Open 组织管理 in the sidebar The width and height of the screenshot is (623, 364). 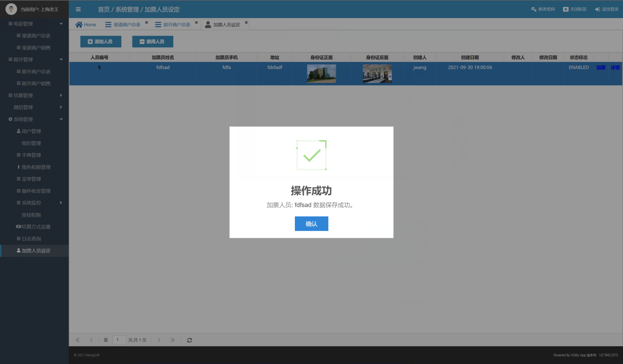[x=34, y=143]
